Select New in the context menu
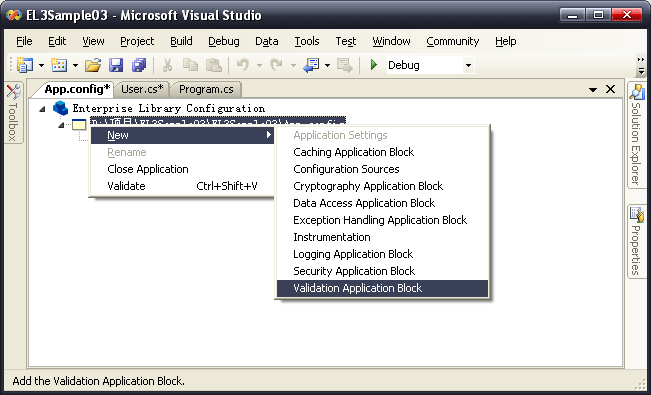 [x=182, y=135]
